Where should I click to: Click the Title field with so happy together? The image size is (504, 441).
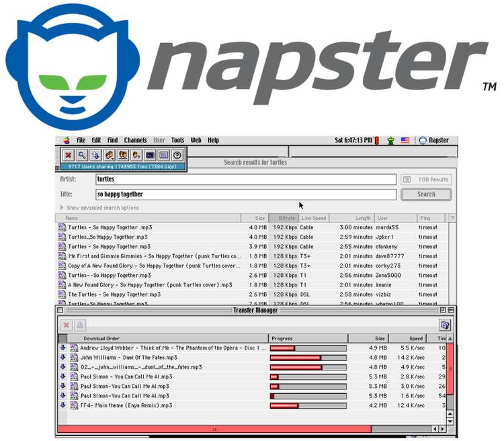coord(245,194)
